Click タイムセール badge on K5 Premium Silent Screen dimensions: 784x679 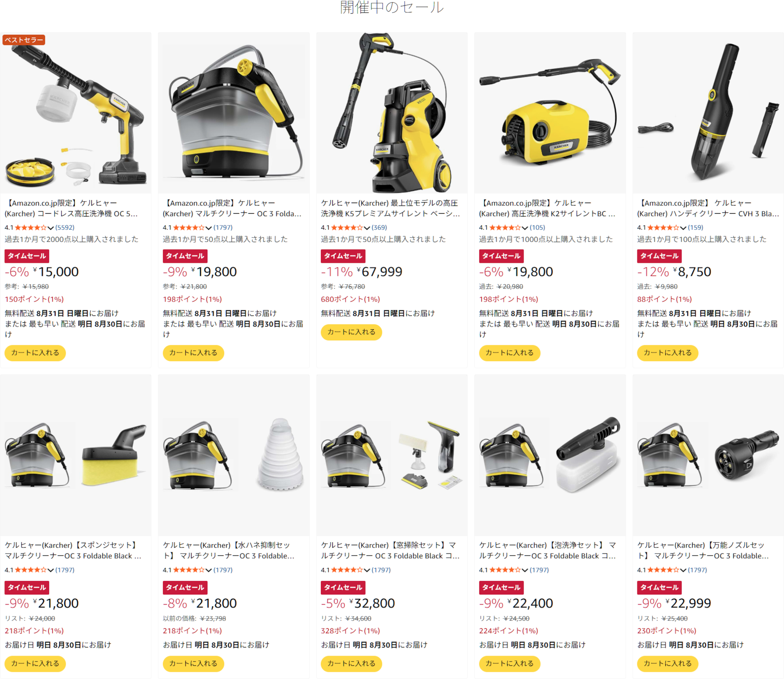pyautogui.click(x=343, y=256)
